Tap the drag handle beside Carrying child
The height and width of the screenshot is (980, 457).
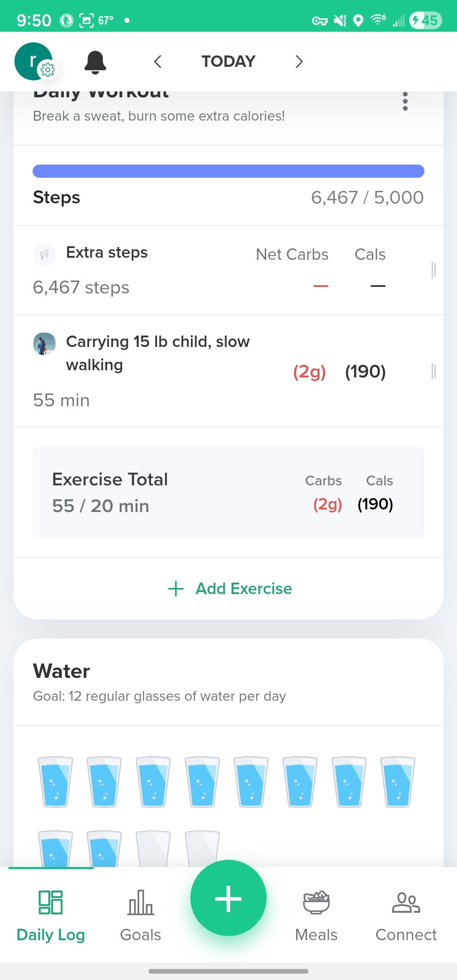click(433, 371)
